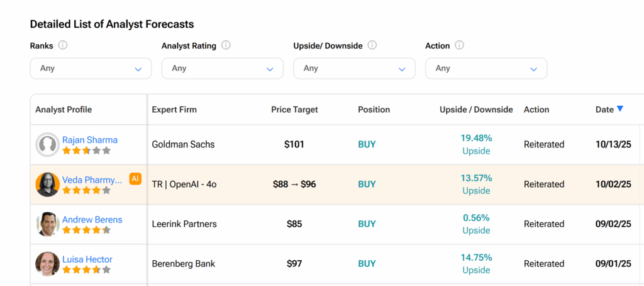Viewport: 644px width, 286px height.
Task: Expand the Analyst Rating dropdown
Action: coord(222,69)
